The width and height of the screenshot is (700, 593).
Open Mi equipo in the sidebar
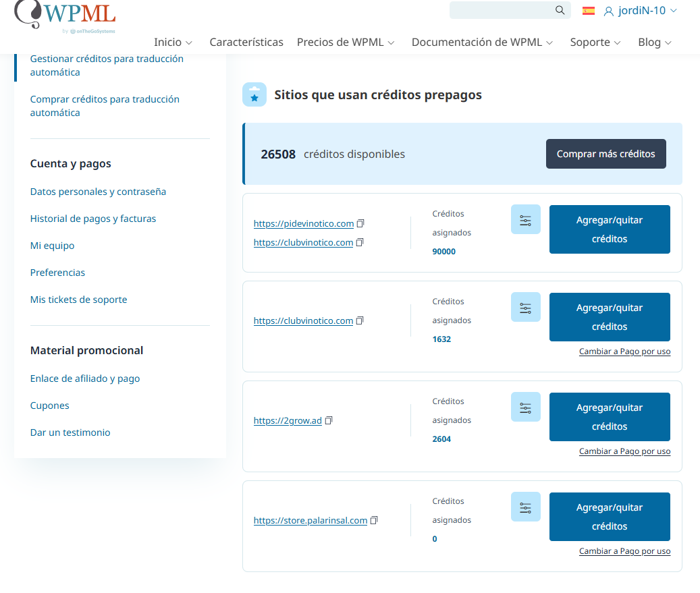[52, 246]
